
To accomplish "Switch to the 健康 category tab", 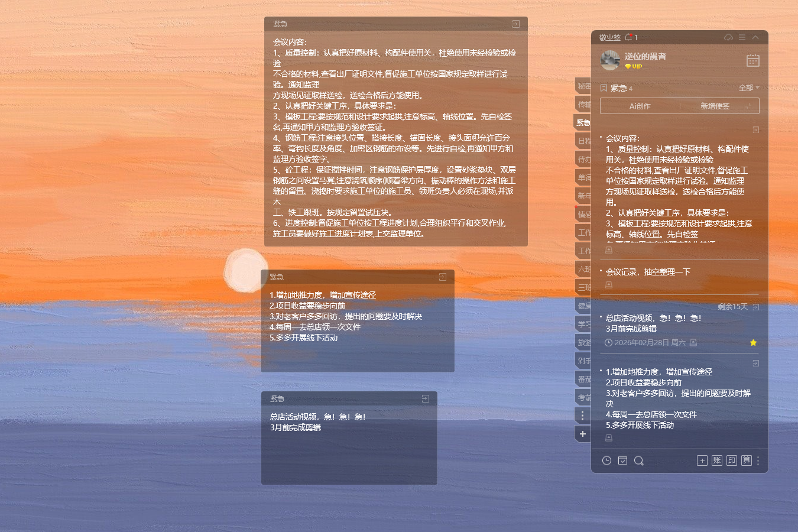I will pos(583,306).
